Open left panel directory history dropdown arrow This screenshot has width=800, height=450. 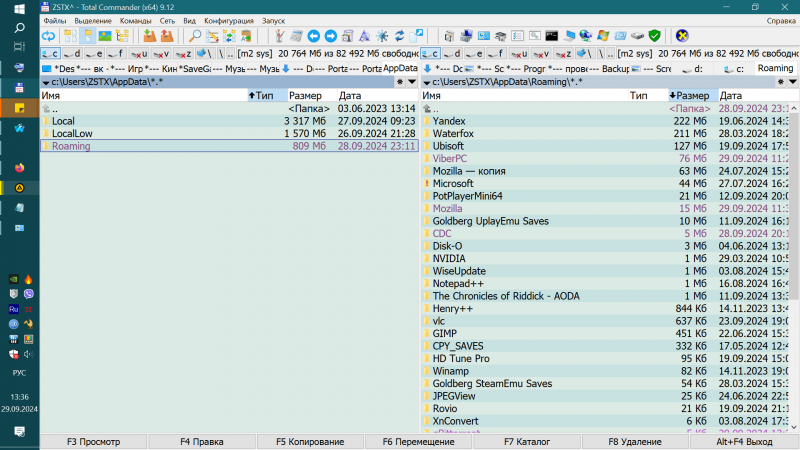(x=411, y=81)
